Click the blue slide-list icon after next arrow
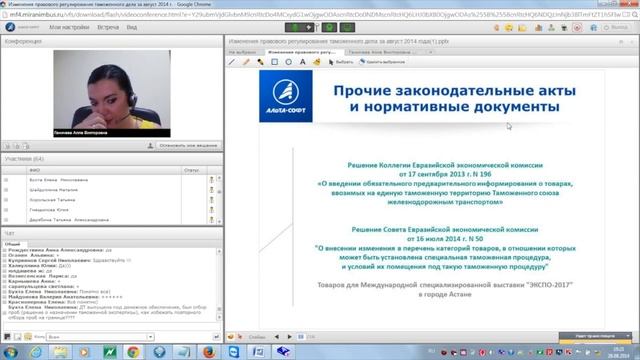 [x=301, y=337]
